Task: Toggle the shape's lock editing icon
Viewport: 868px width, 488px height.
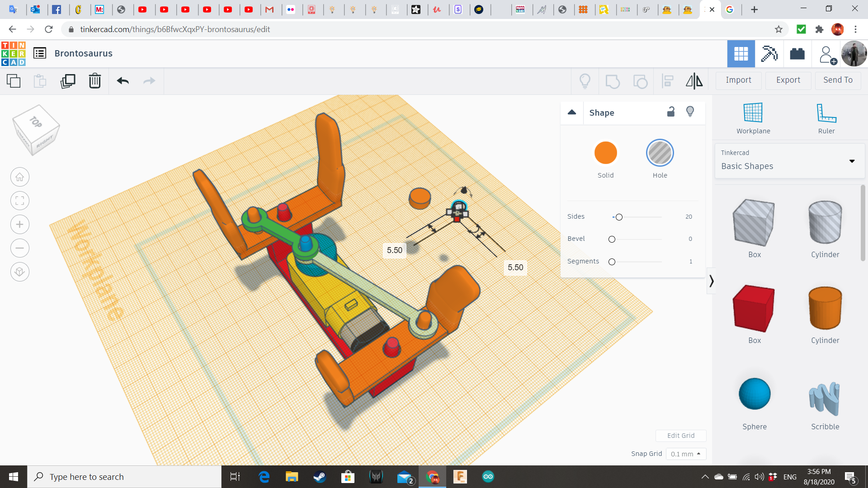Action: 671,112
